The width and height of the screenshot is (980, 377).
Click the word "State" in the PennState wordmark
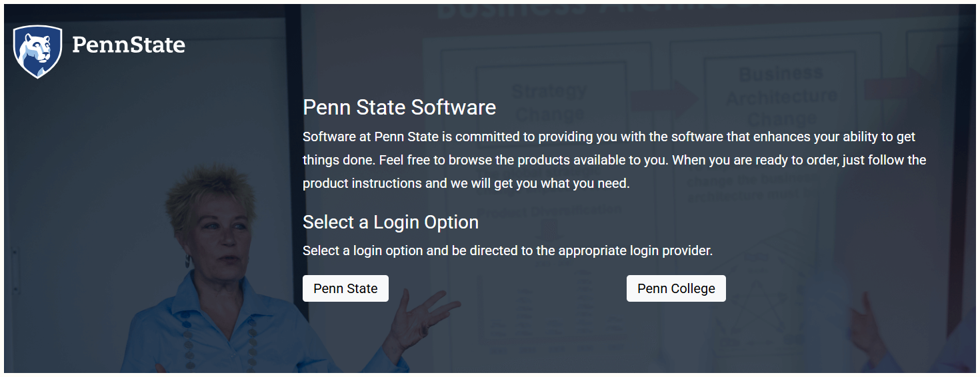click(x=157, y=45)
